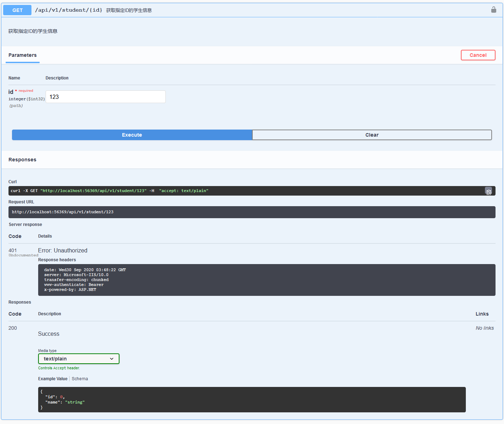Viewport: 504px width, 424px height.
Task: Click the No links text
Action: point(485,328)
